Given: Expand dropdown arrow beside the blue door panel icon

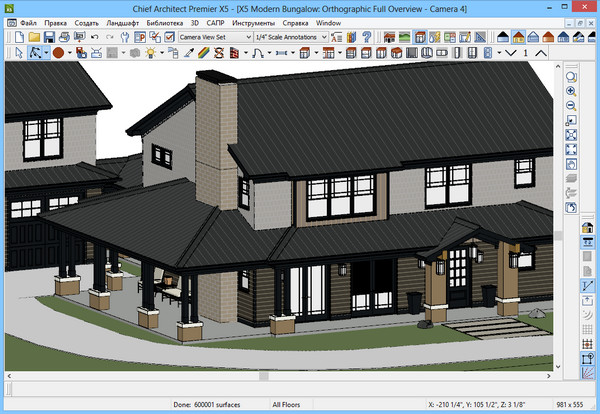Looking at the screenshot, I should (x=499, y=53).
